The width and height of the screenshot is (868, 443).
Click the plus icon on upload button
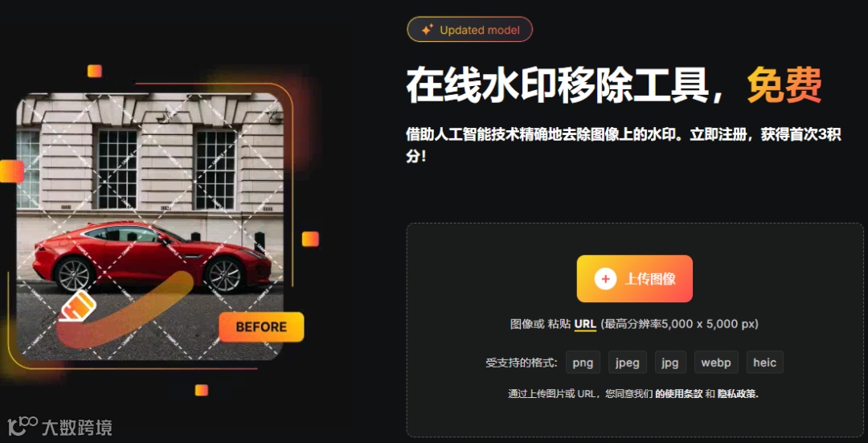[x=606, y=278]
